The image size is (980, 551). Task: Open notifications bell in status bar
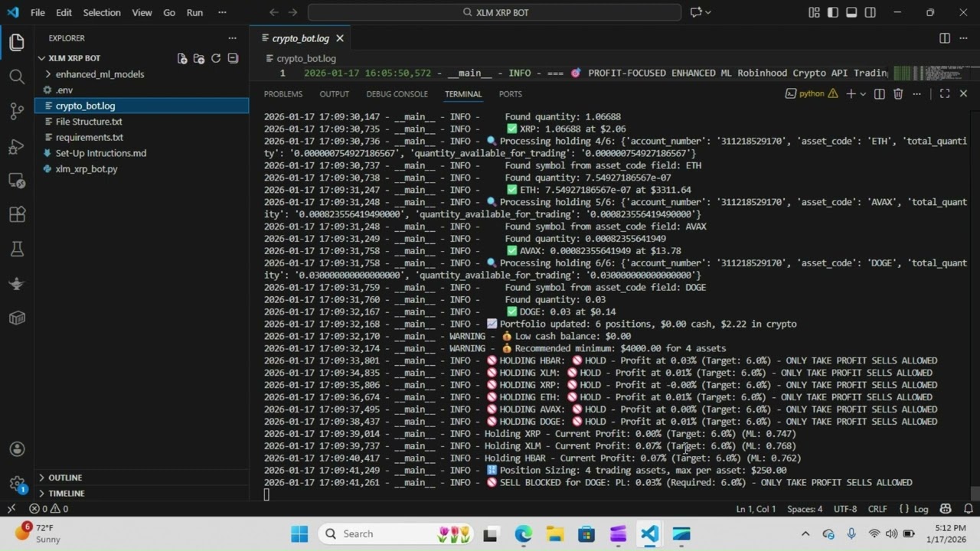point(969,509)
